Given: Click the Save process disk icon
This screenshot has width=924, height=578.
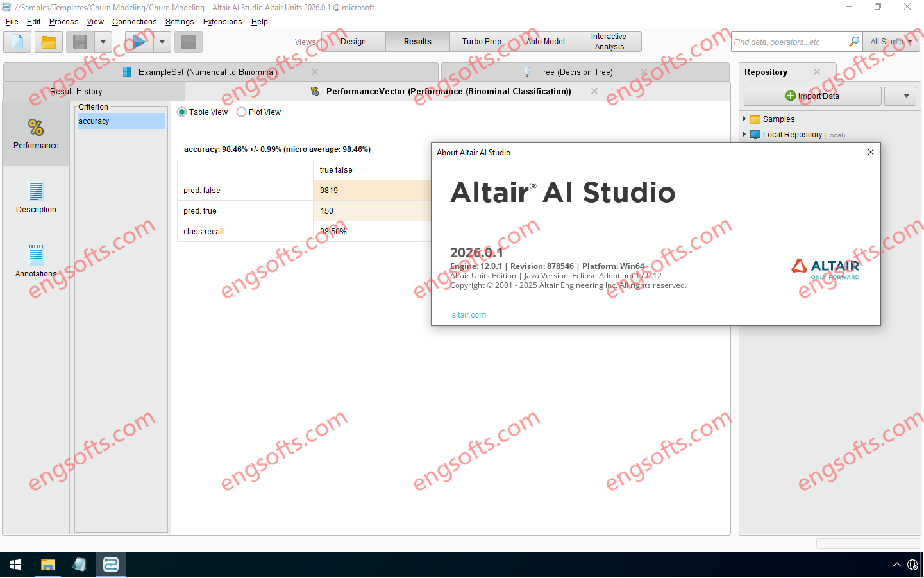Looking at the screenshot, I should pyautogui.click(x=80, y=42).
